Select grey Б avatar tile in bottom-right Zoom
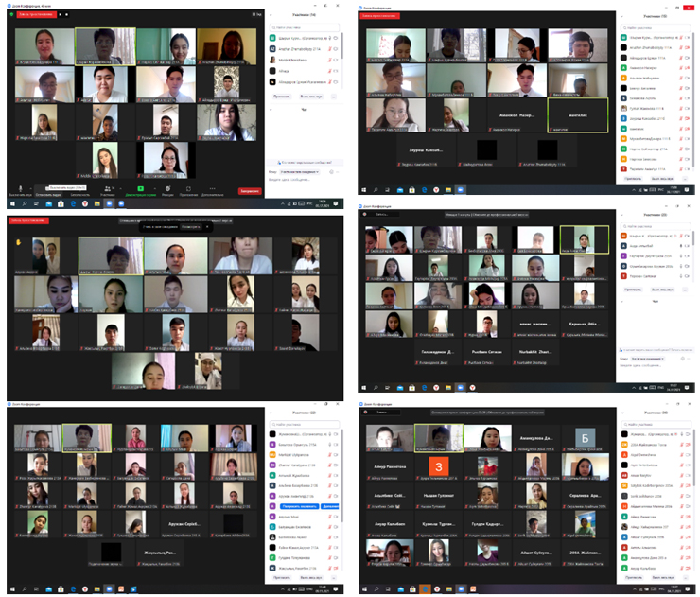The width and height of the screenshot is (700, 597). [x=586, y=438]
